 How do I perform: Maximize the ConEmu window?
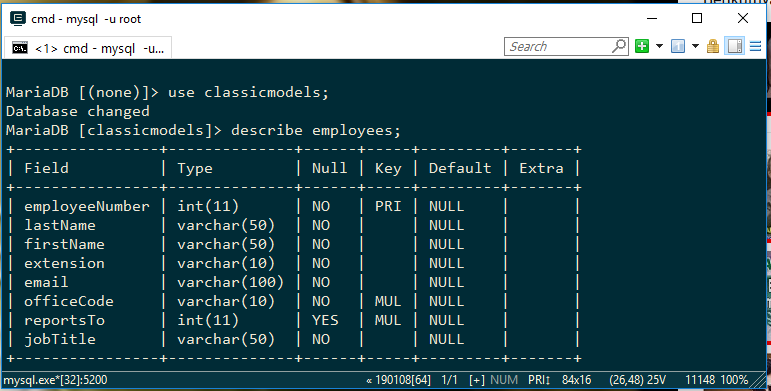coord(697,19)
